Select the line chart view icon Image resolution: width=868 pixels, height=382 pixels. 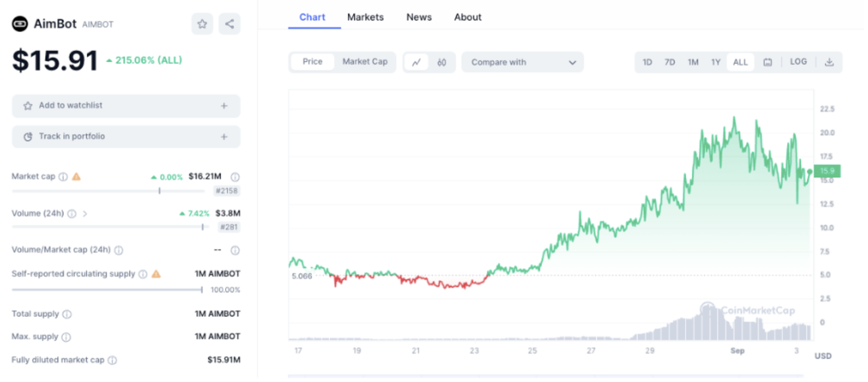tap(416, 62)
